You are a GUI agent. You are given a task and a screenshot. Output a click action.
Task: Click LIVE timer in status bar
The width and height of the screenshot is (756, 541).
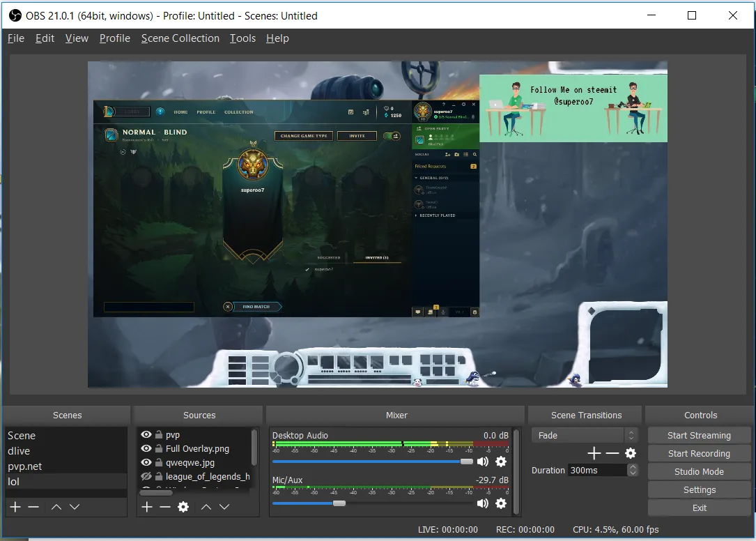448,529
